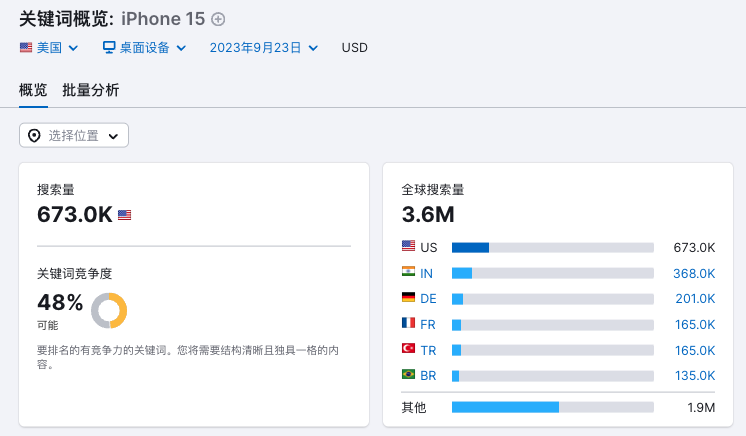Click the India flag icon in the IN row

(x=408, y=271)
